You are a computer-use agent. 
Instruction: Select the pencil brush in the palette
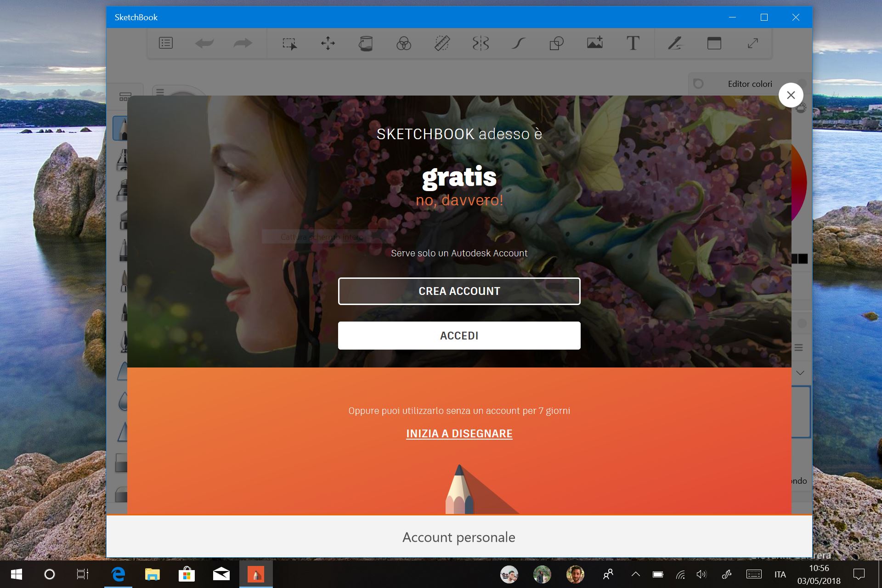(x=120, y=128)
